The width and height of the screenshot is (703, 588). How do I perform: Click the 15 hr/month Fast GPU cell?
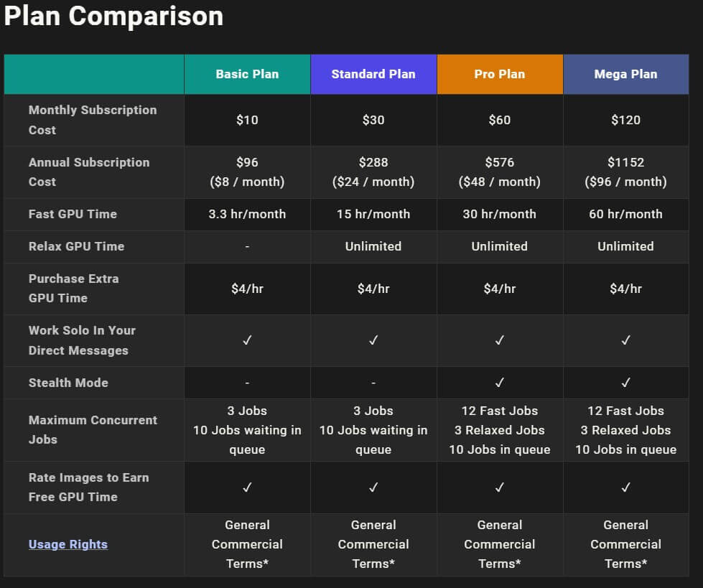pyautogui.click(x=373, y=214)
